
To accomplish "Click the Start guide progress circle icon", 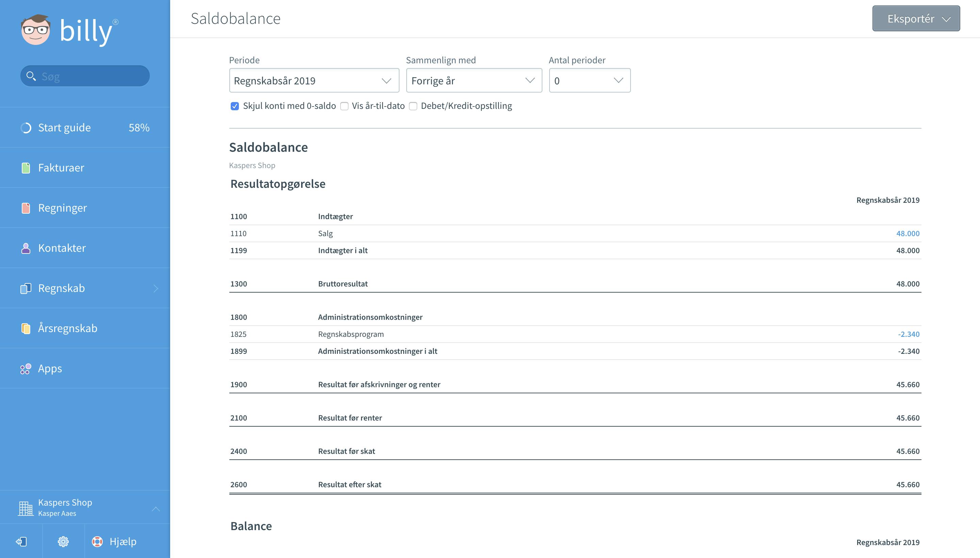I will (x=26, y=128).
